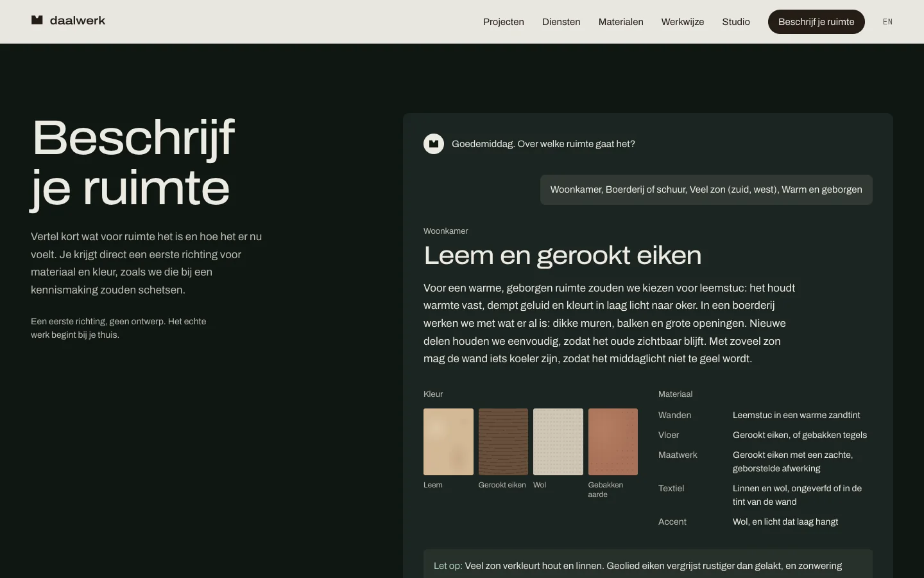This screenshot has height=578, width=924.
Task: Select the Leem color swatch
Action: [x=449, y=442]
